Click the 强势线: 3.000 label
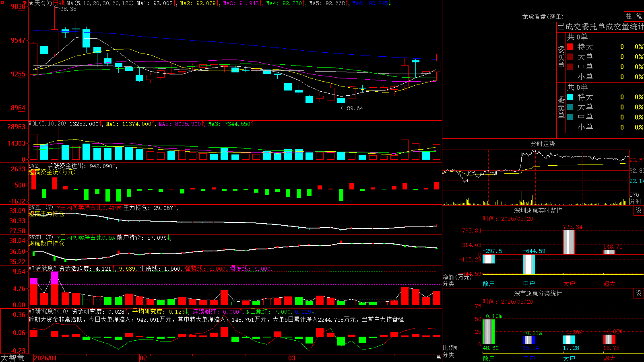Image resolution: width=644 pixels, height=362 pixels. 205,268
